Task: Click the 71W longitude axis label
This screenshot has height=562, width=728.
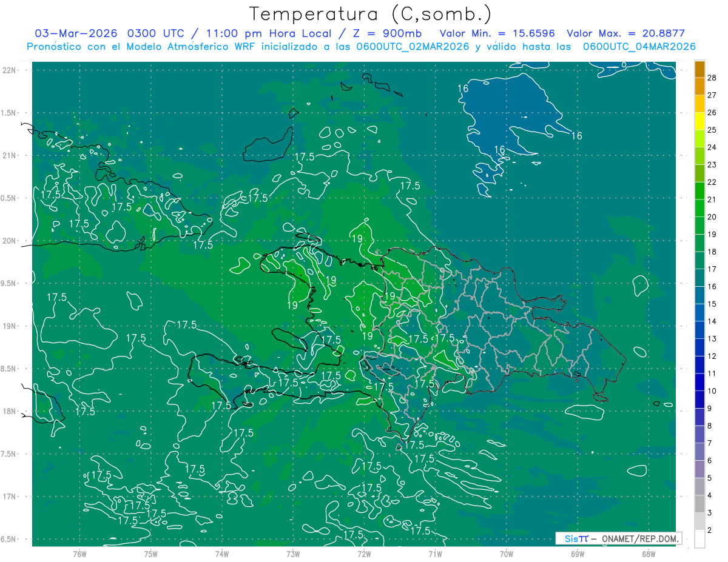Action: 435,554
